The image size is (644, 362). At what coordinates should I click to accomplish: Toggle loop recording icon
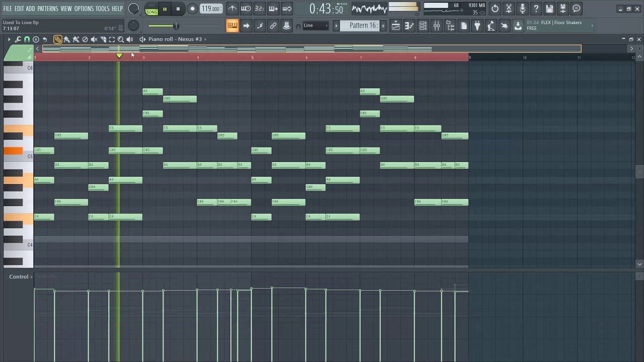tap(287, 9)
